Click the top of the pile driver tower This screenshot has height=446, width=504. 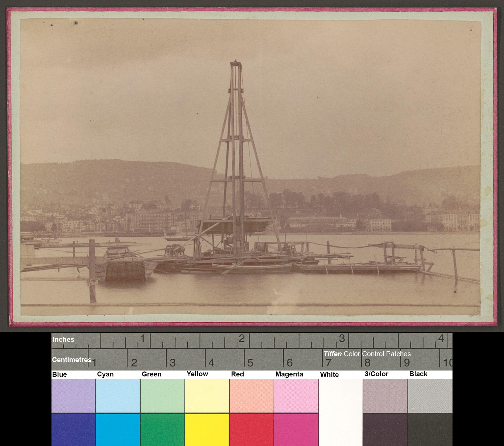(x=236, y=63)
